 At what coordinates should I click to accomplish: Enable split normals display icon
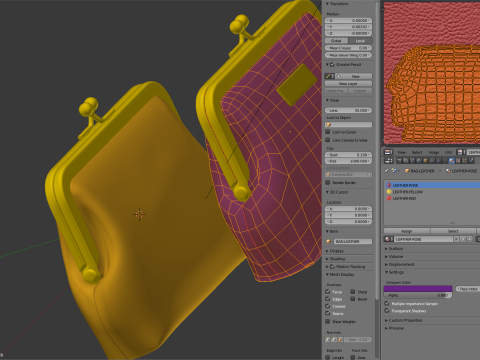point(334,339)
